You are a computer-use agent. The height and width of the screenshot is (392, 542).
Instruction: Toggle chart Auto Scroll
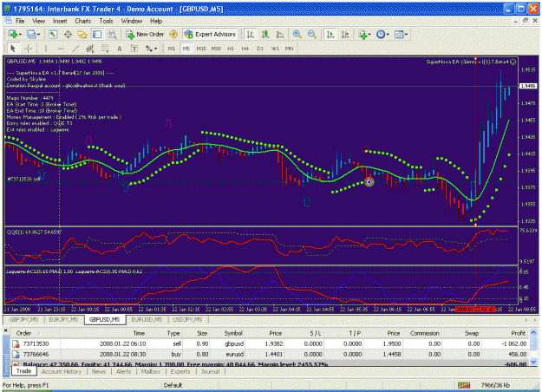[x=330, y=34]
